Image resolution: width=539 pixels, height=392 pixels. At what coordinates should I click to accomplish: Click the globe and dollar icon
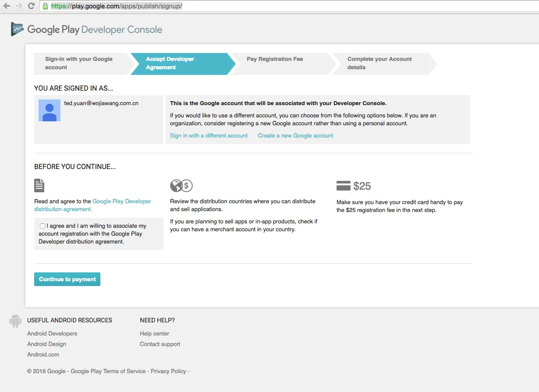coord(181,186)
